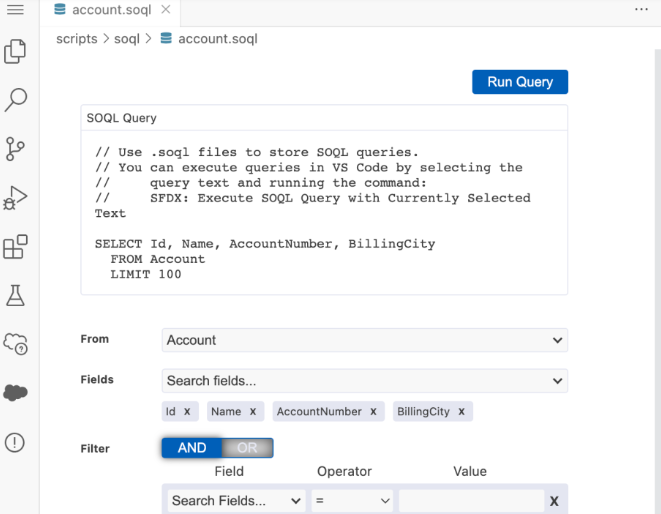661x514 pixels.
Task: Open the Testing beaker icon
Action: click(15, 295)
